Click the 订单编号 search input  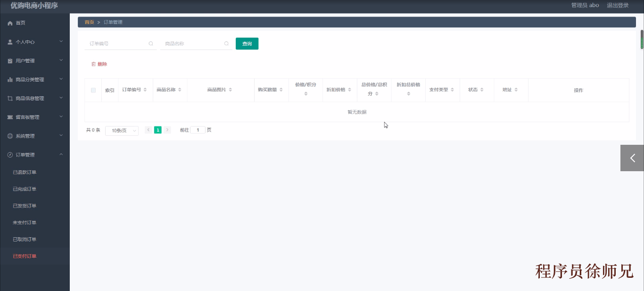[121, 43]
